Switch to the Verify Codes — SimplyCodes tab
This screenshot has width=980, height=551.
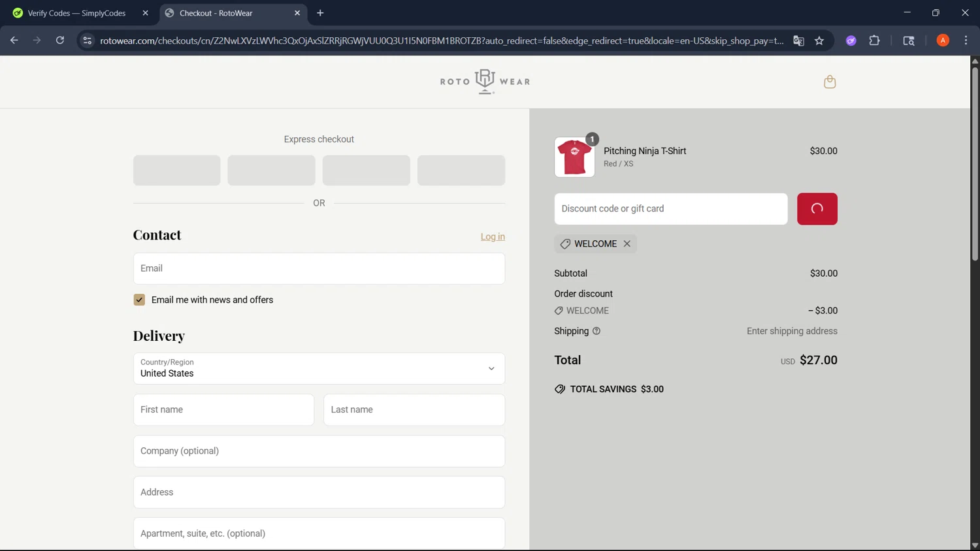pyautogui.click(x=76, y=13)
